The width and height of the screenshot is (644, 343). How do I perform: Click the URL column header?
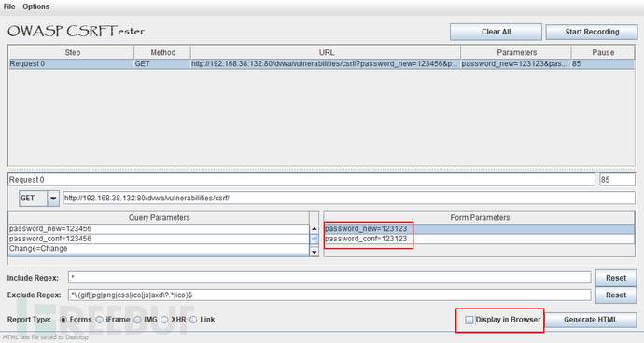(326, 52)
